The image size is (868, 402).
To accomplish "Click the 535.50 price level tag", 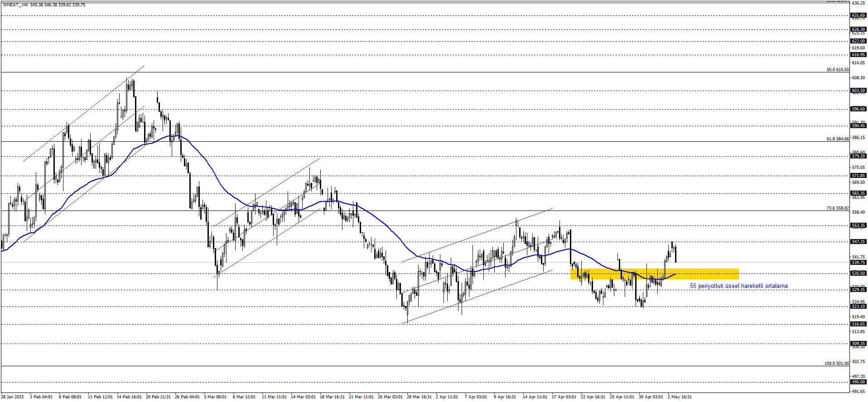I will 858,273.
